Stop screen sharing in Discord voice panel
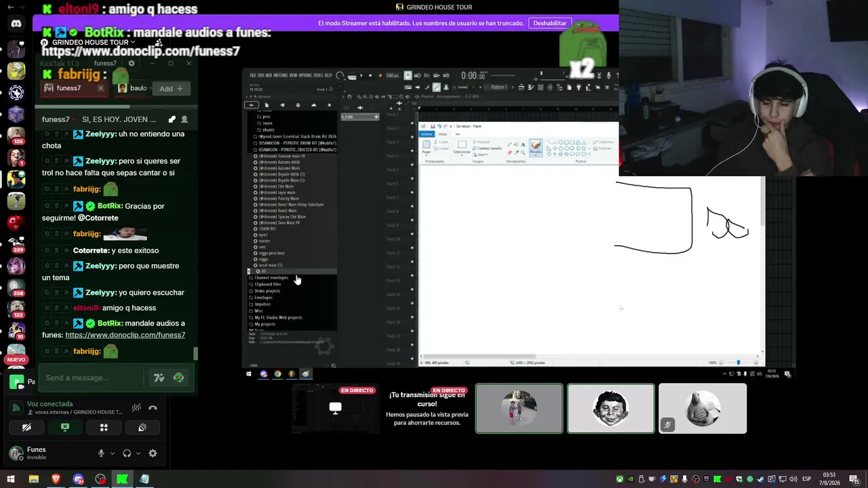Viewport: 868px width, 488px height. pos(65,428)
